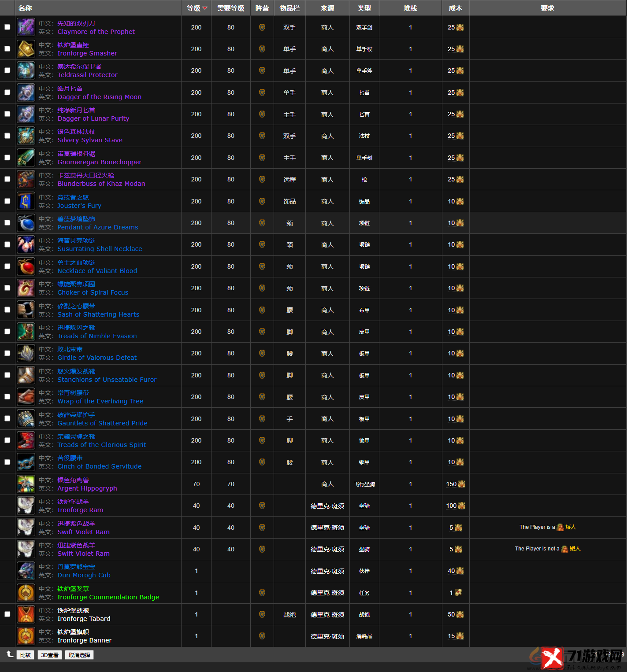This screenshot has height=672, width=627.
Task: Click the 消耗品 type in Ironforge Banner row
Action: (364, 636)
